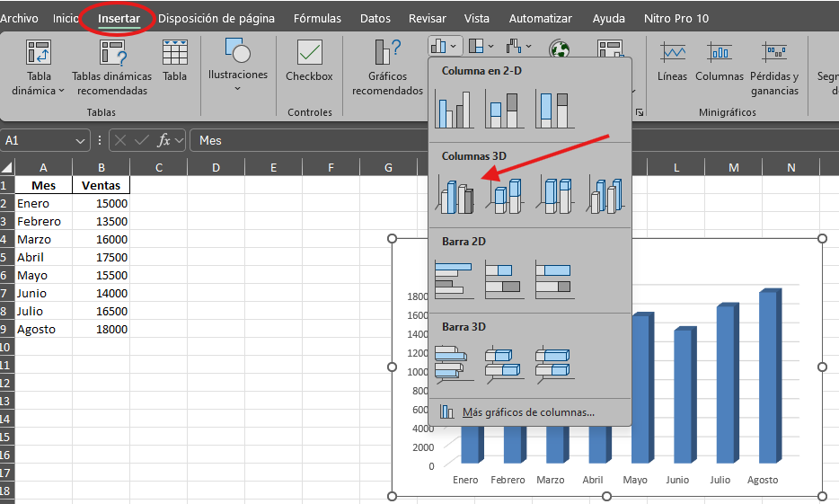Switch to the Inicio tab

66,18
